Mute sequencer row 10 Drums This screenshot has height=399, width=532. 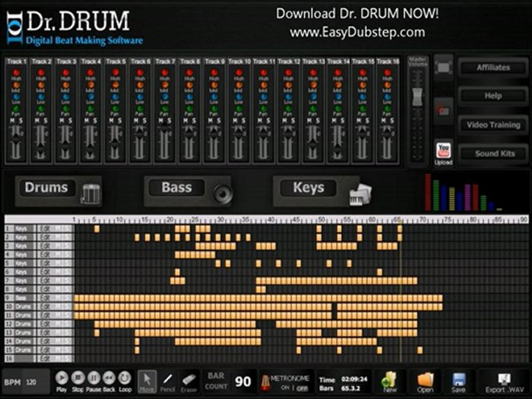pyautogui.click(x=59, y=306)
